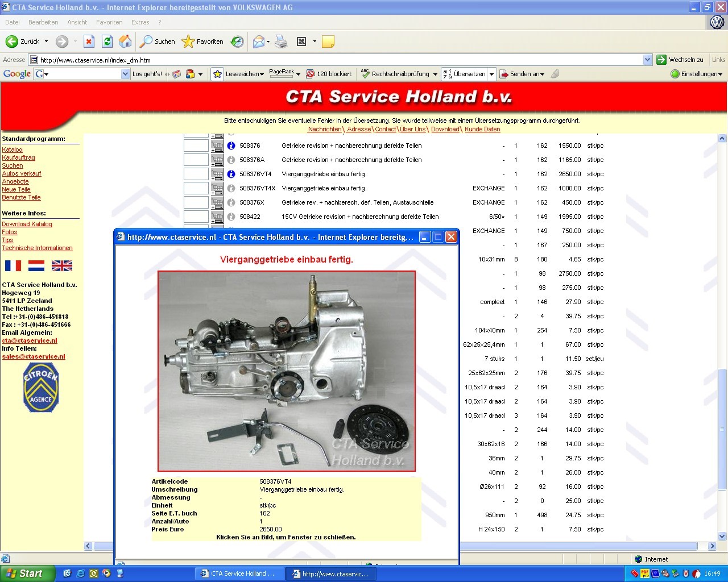
Task: Open the Katalog link in sidebar
Action: pyautogui.click(x=12, y=149)
